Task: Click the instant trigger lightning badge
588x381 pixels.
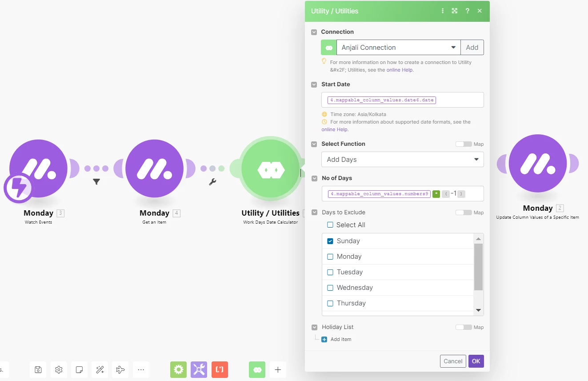Action: 18,188
